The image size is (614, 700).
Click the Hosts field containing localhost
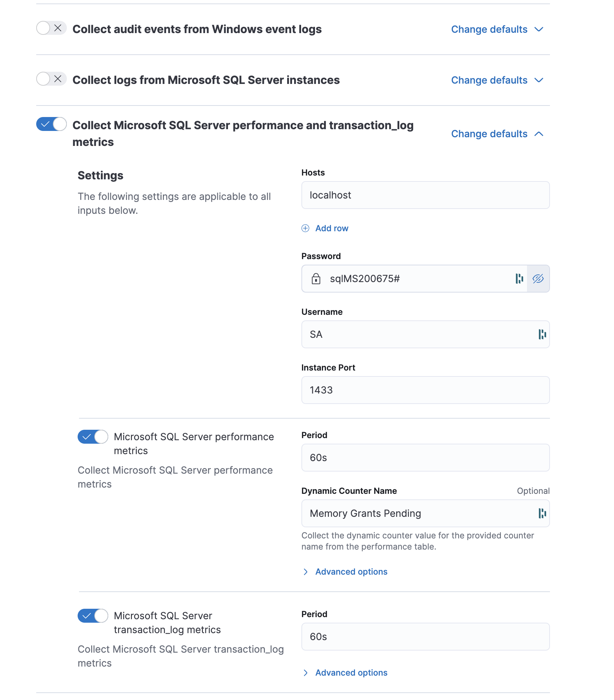425,195
